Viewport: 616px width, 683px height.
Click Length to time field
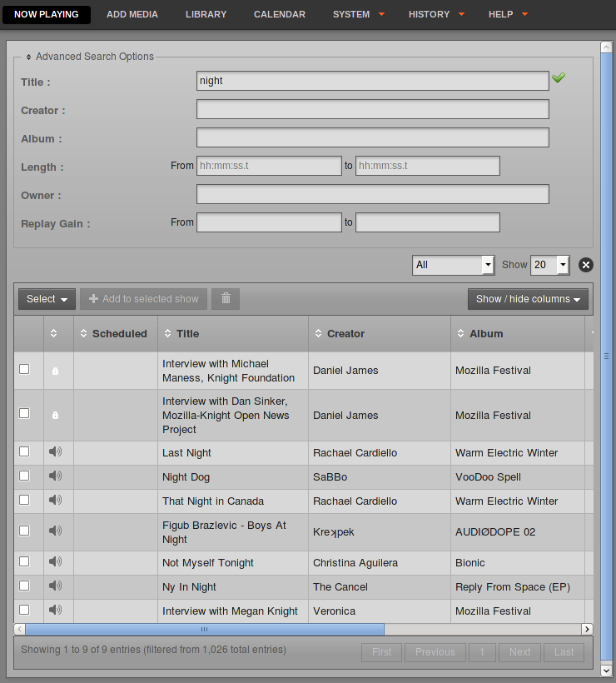point(428,166)
